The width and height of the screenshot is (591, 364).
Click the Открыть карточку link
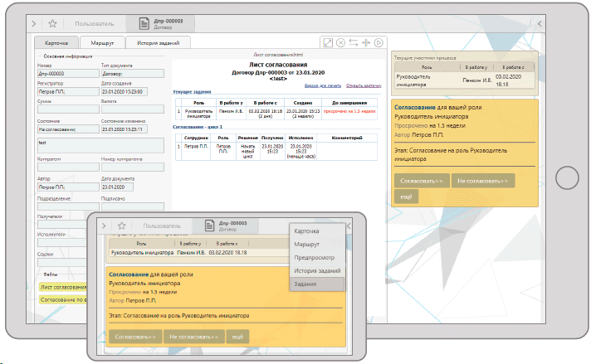pyautogui.click(x=364, y=85)
